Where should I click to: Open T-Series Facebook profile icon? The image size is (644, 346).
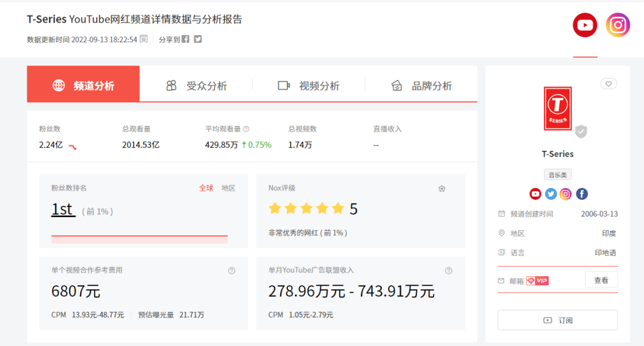(x=581, y=194)
